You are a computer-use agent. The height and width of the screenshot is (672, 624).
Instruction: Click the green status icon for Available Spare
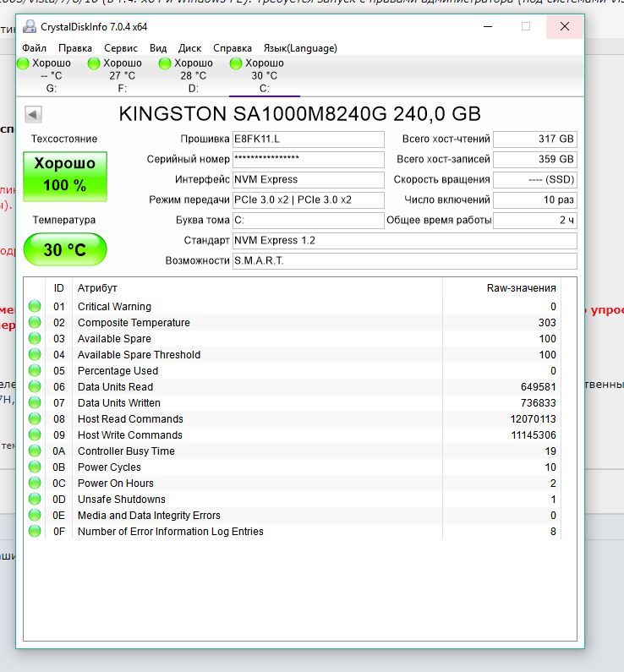coord(35,338)
